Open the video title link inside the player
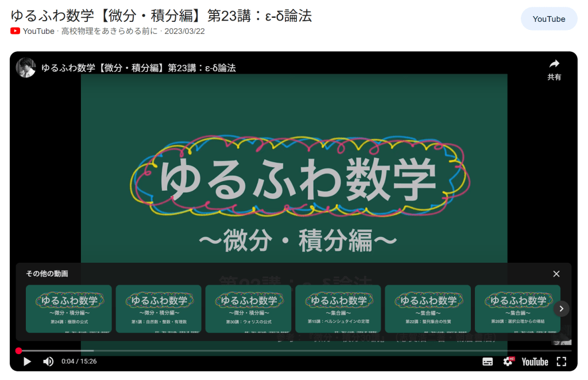 click(138, 68)
